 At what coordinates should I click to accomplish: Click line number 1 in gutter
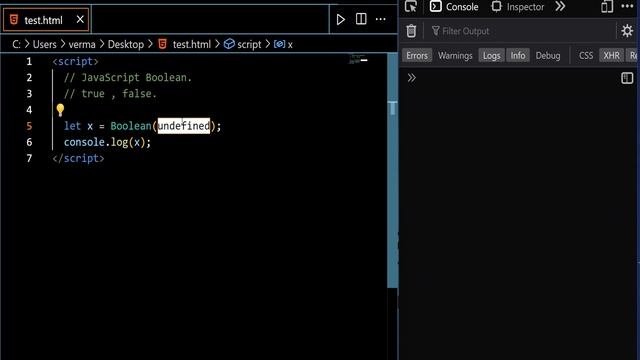29,61
